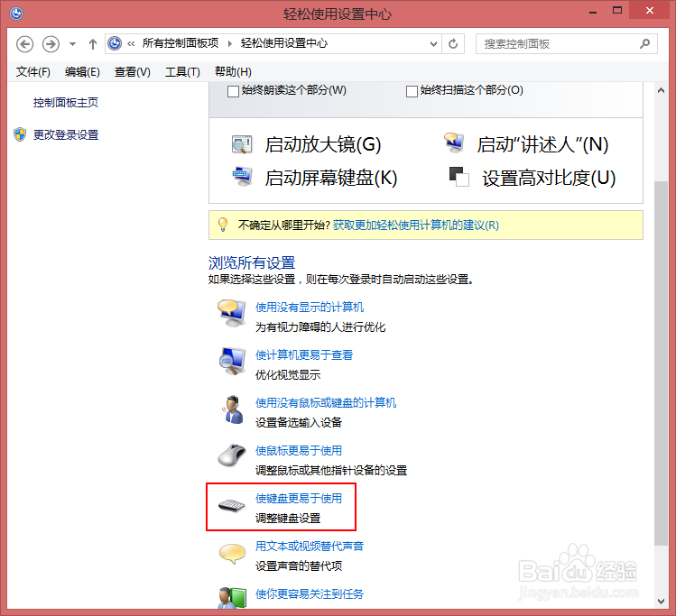Click the speech bubble sound icon

[x=232, y=554]
